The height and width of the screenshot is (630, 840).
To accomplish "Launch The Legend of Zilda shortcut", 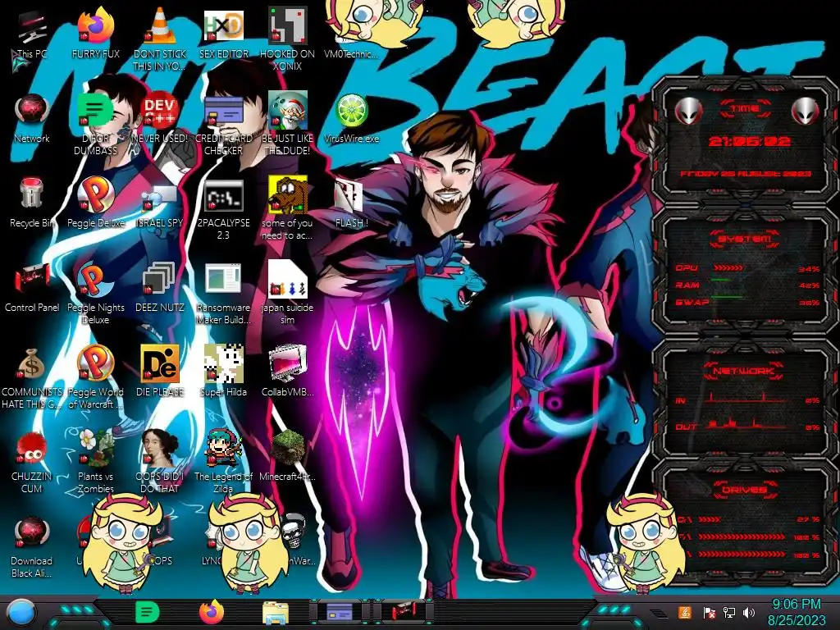I will pos(224,462).
